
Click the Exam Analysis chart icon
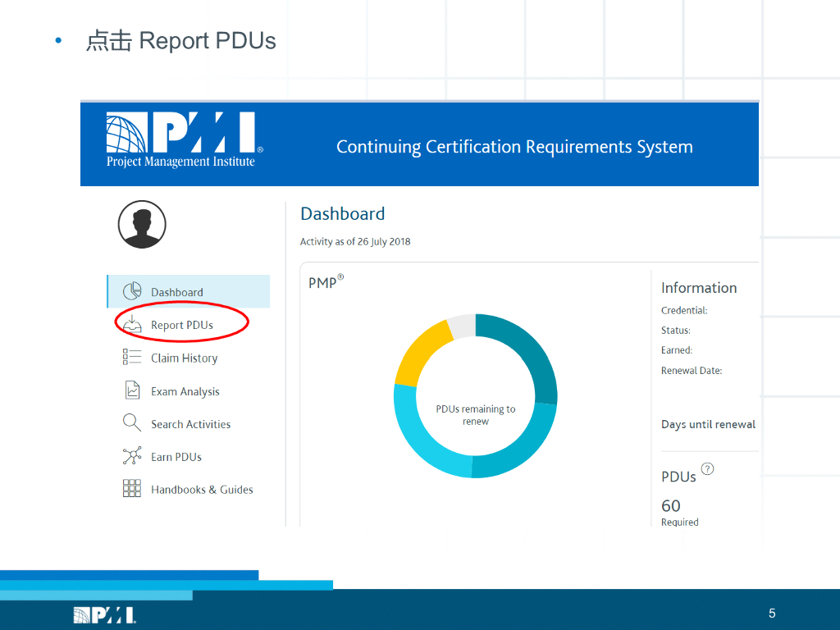tap(132, 390)
